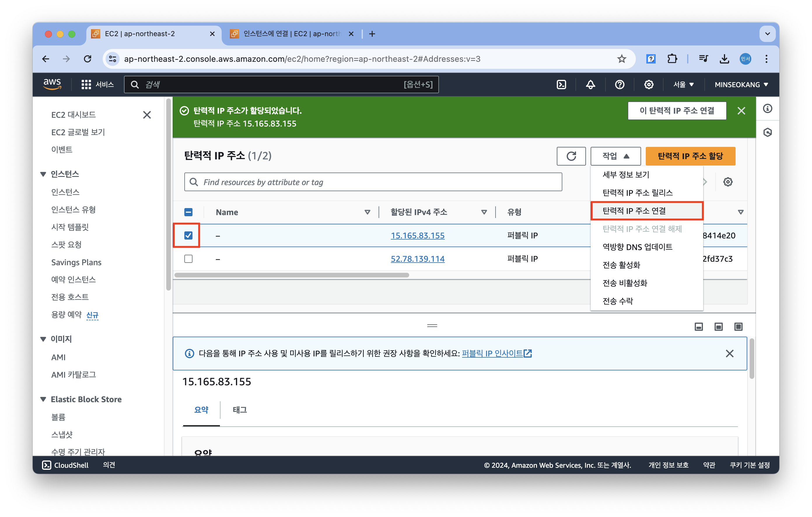Click the refresh button beside 작업

(571, 156)
